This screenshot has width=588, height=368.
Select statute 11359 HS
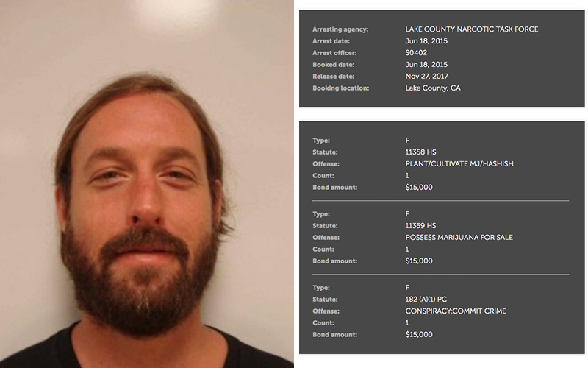coord(420,226)
